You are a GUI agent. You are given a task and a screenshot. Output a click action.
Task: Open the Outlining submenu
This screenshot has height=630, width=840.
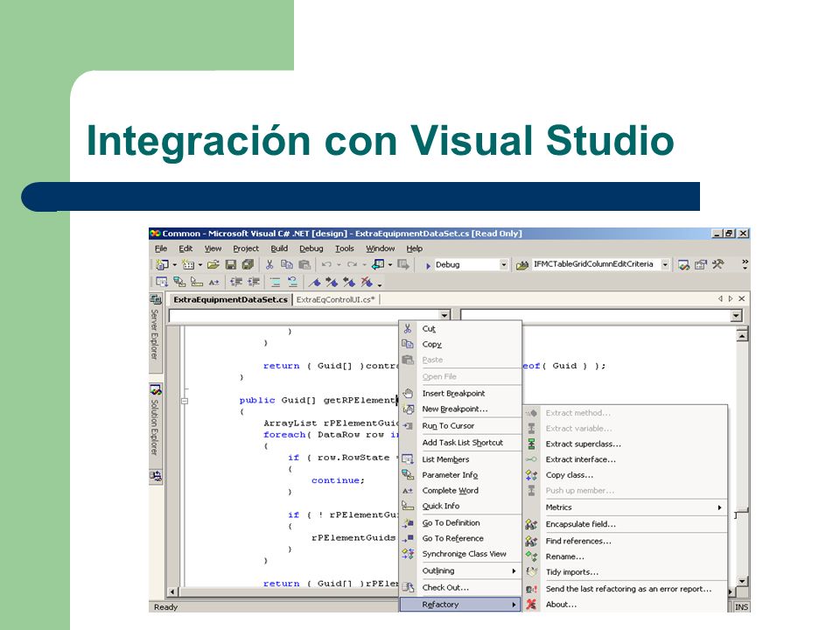tap(469, 571)
